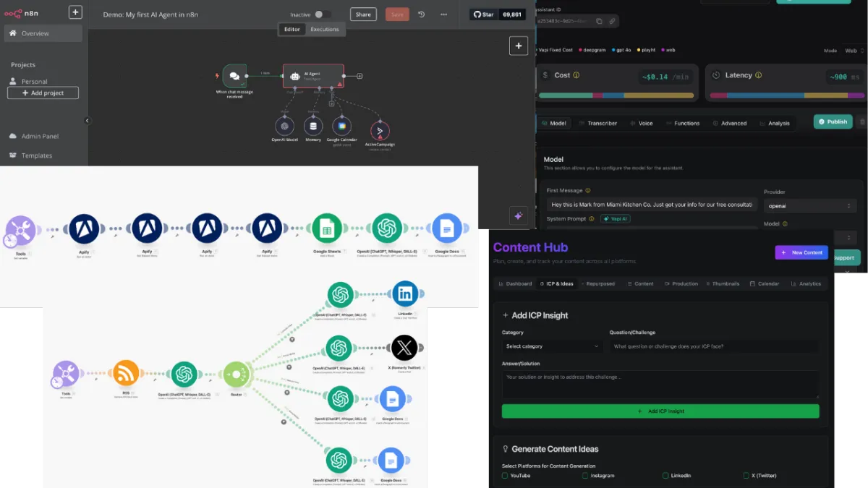Check the YouTube platform checkbox
The image size is (868, 488).
pyautogui.click(x=505, y=476)
